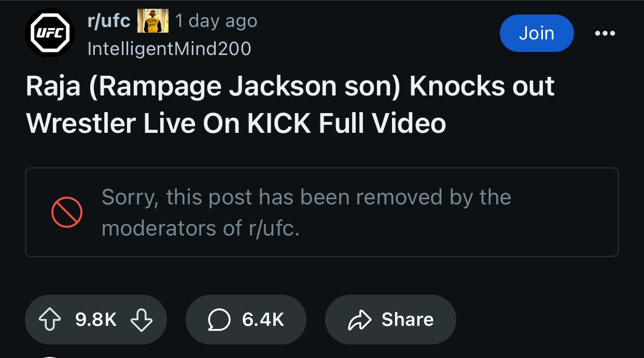Image resolution: width=644 pixels, height=358 pixels.
Task: Downvote the post with the down arrow
Action: (142, 320)
